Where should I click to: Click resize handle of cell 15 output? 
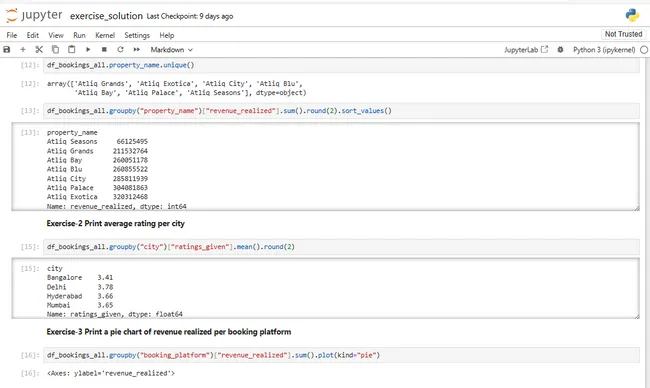pyautogui.click(x=636, y=316)
